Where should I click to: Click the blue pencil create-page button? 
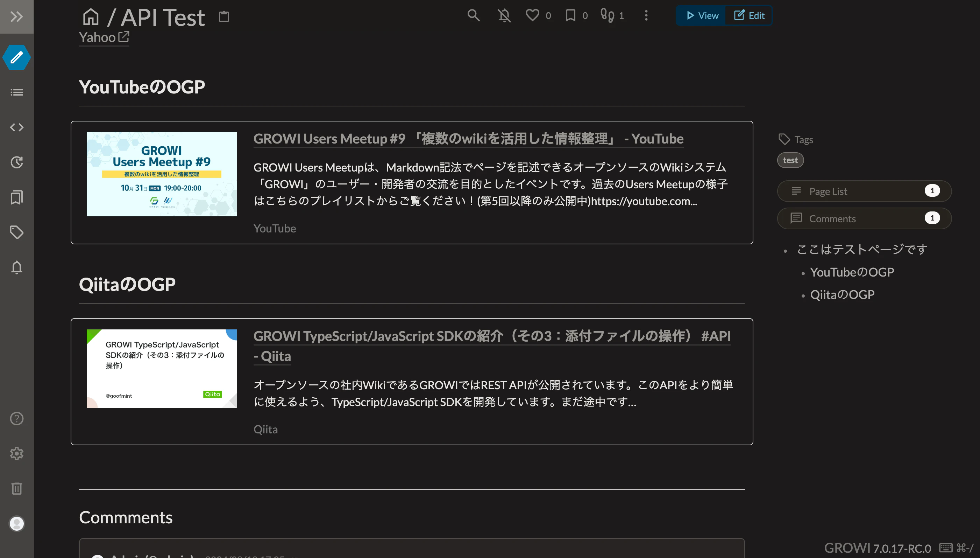(x=16, y=57)
